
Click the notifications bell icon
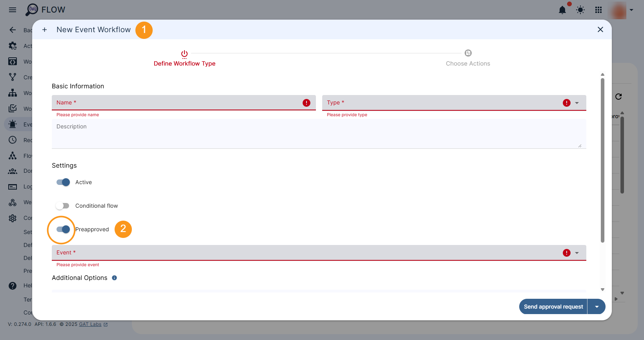click(x=562, y=10)
